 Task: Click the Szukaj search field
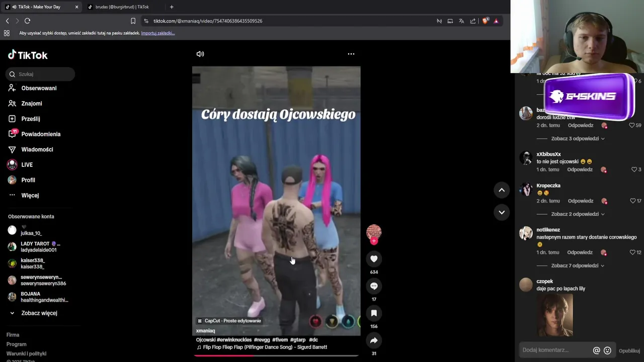(x=40, y=74)
